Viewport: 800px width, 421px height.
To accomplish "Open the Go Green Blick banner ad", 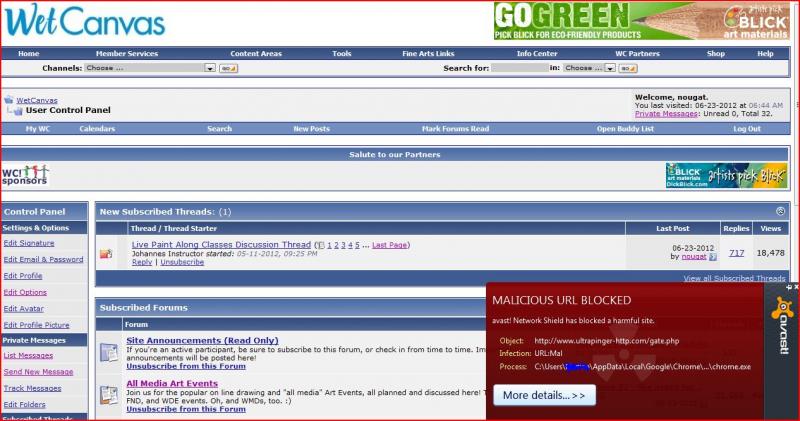I will (641, 21).
